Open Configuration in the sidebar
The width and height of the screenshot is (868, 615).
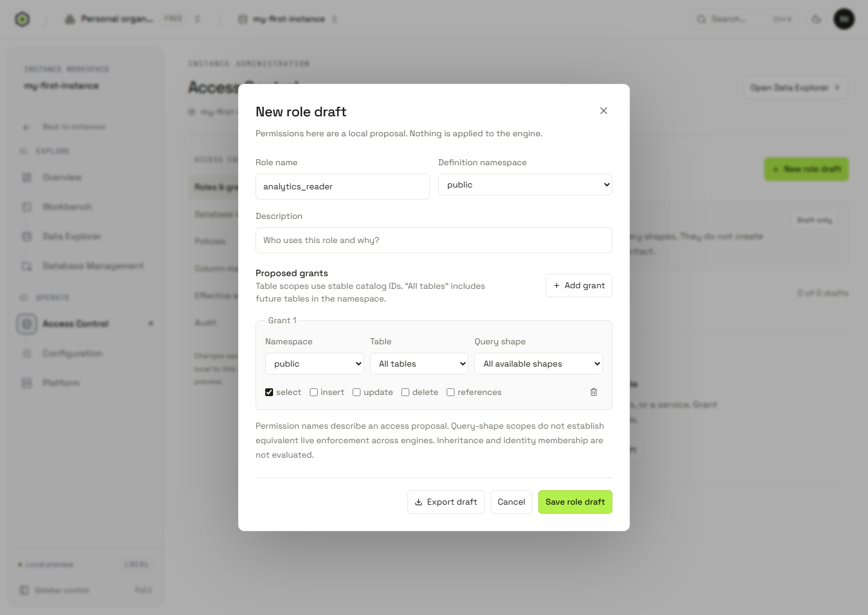85,353
